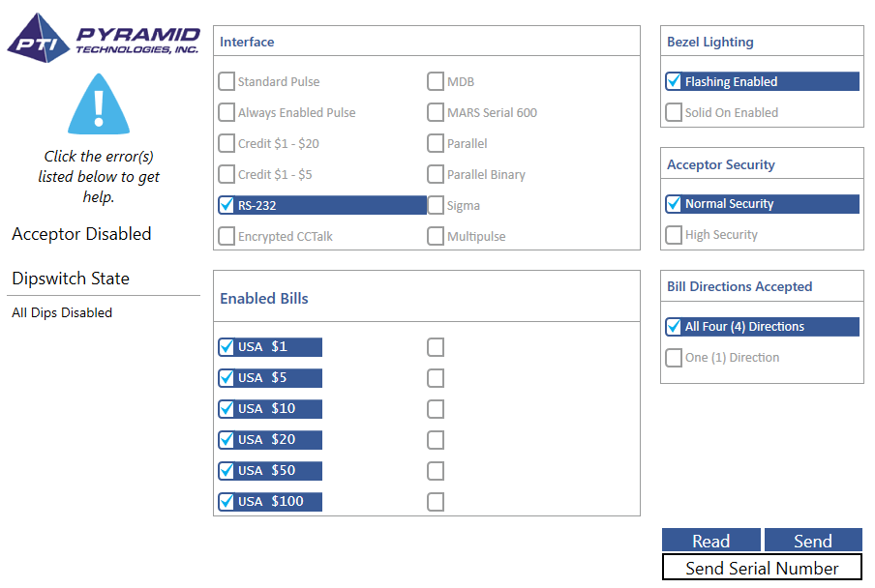Click Send Serial Number
Viewport: 875px width, 588px height.
[761, 568]
